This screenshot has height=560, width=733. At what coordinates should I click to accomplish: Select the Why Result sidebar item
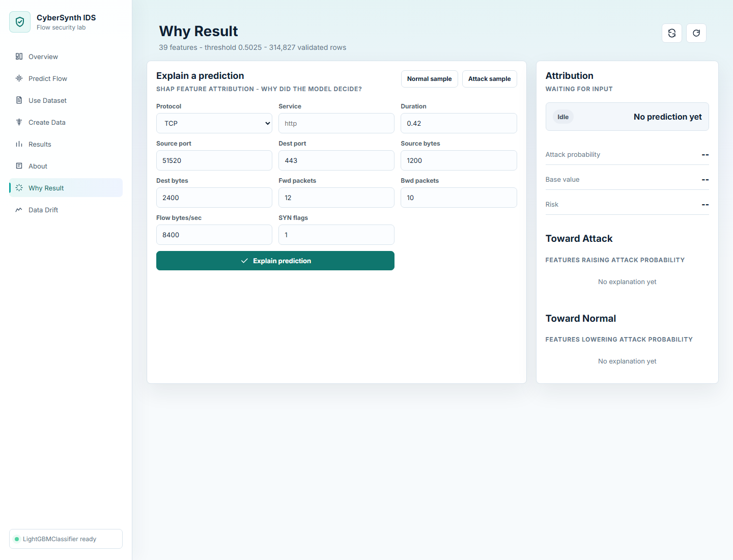point(66,188)
